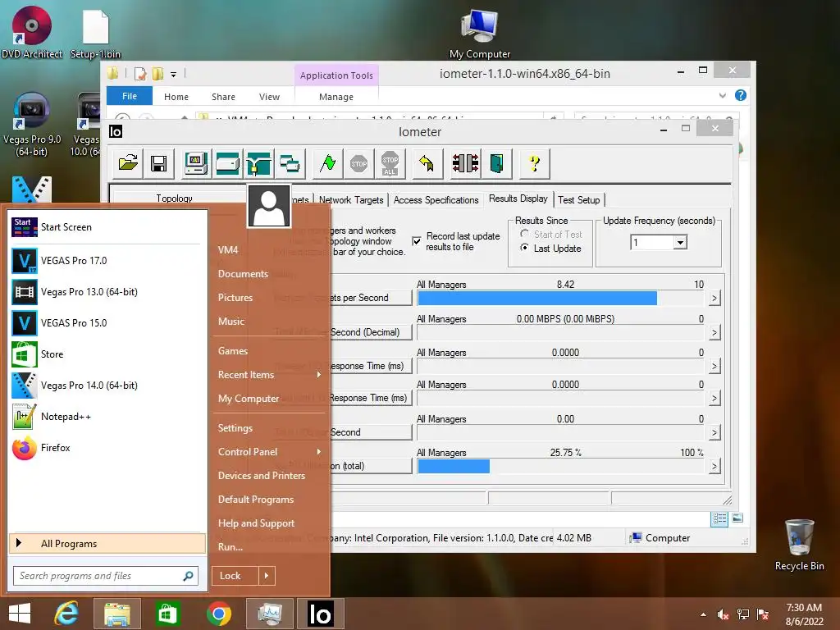Open Lock button options arrow
The image size is (840, 630).
[x=267, y=576]
